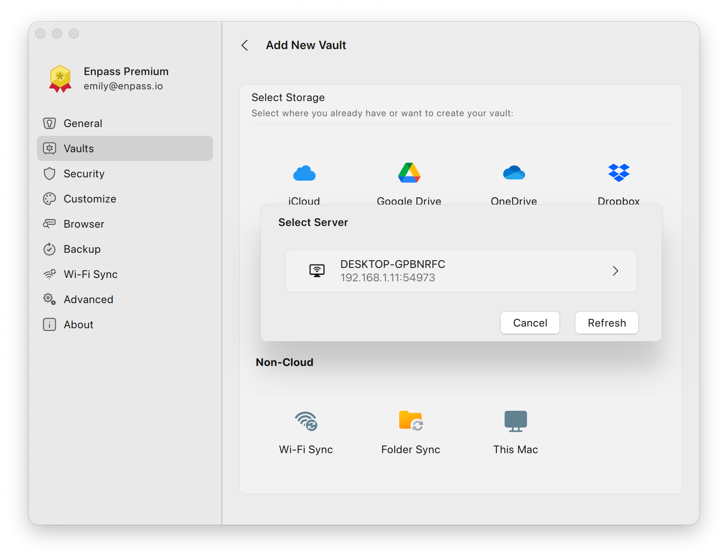Click the Customize palette icon
The width and height of the screenshot is (728, 560).
click(49, 199)
